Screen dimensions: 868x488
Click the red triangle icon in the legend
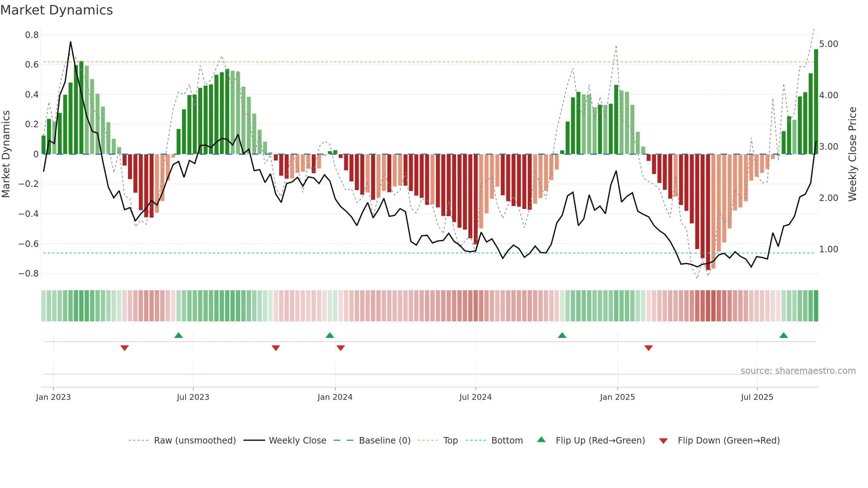(x=663, y=441)
